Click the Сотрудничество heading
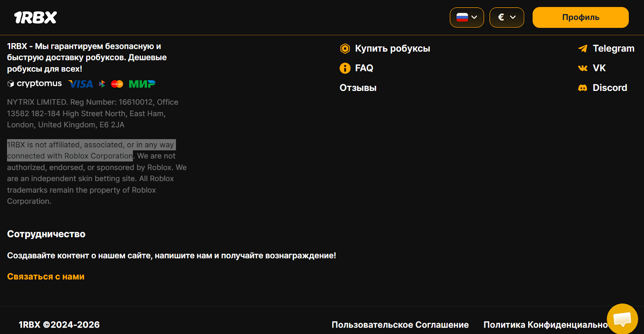 click(x=46, y=234)
